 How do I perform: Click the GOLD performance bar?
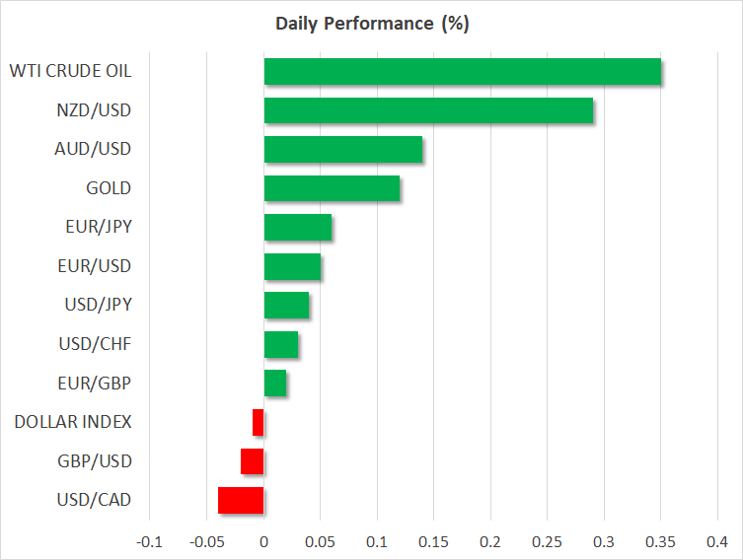[x=332, y=187]
